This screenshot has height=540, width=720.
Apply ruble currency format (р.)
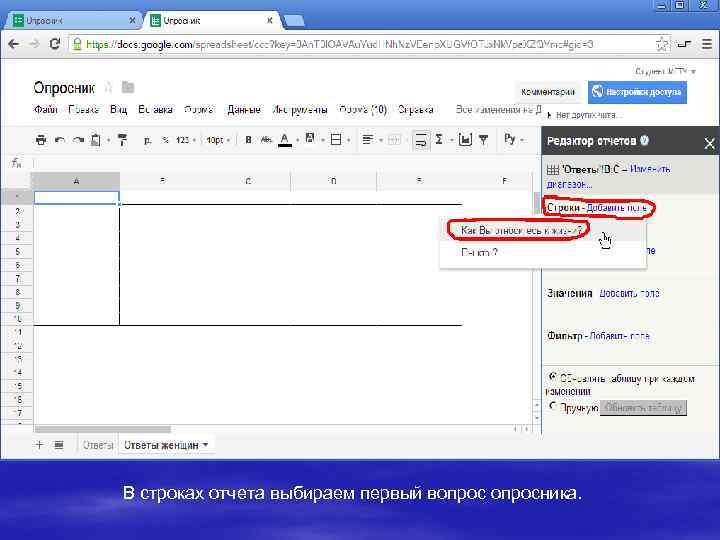(x=147, y=140)
